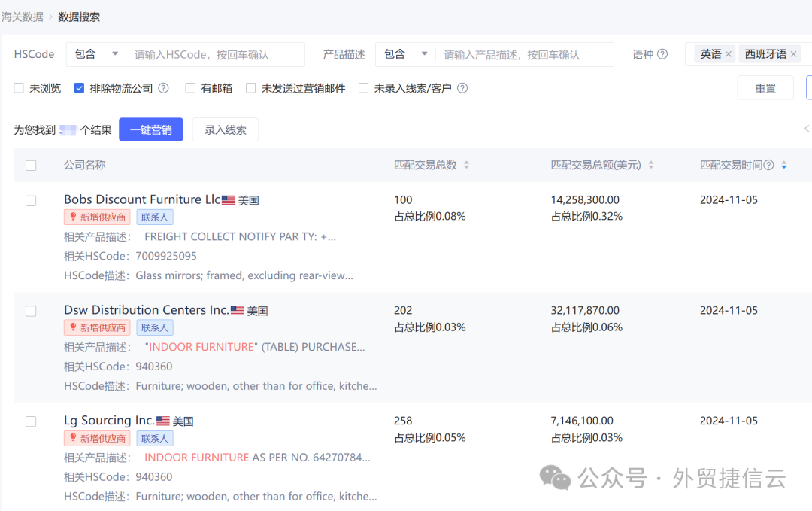
Task: Sort the 匹配交易总额 column with its arrows
Action: [651, 165]
